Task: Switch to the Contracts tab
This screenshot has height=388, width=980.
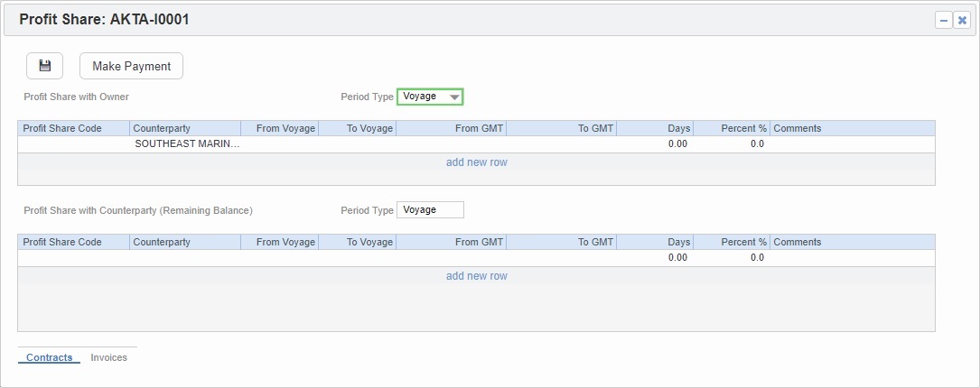Action: coord(49,357)
